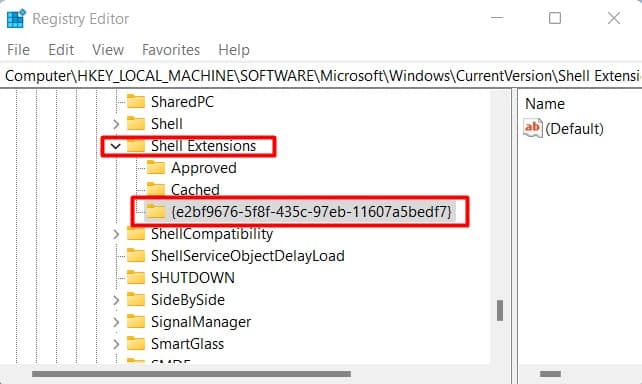Open the Favorites menu
642x384 pixels.
pos(171,50)
